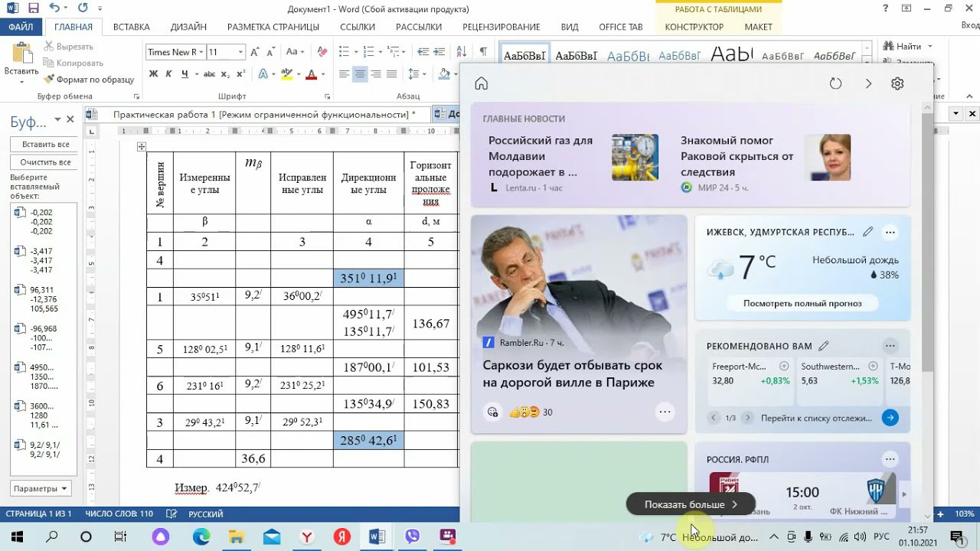Image resolution: width=980 pixels, height=551 pixels.
Task: Click Format Painter (Формат по образцу)
Action: tap(89, 80)
